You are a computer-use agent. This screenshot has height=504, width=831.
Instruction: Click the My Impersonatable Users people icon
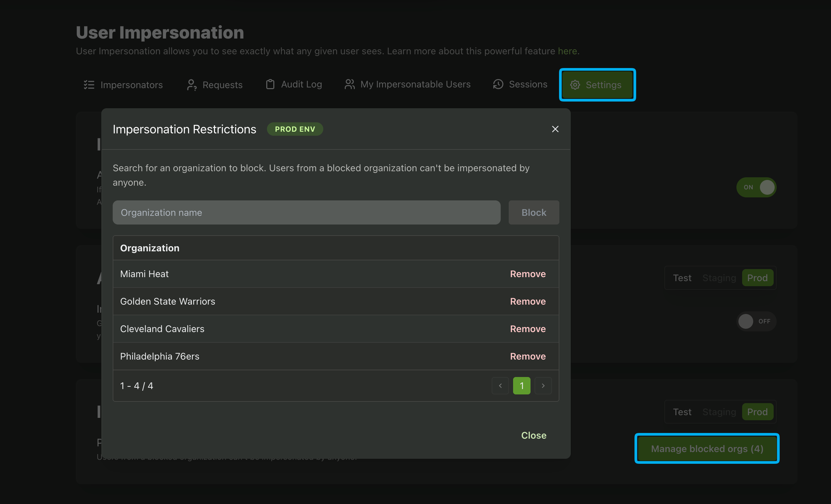[x=349, y=84]
